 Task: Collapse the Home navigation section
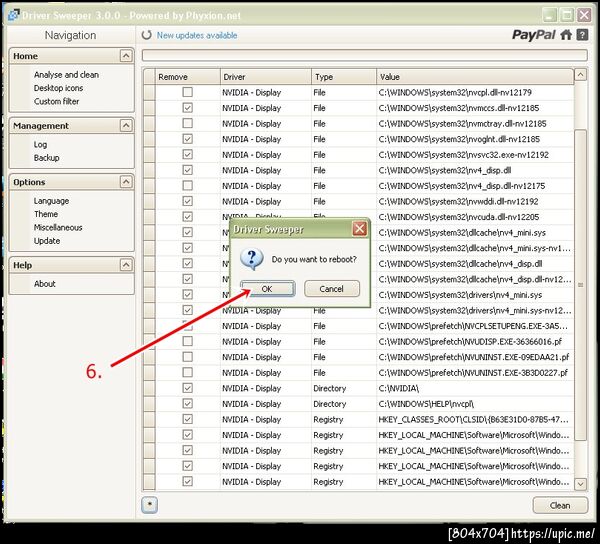(126, 56)
